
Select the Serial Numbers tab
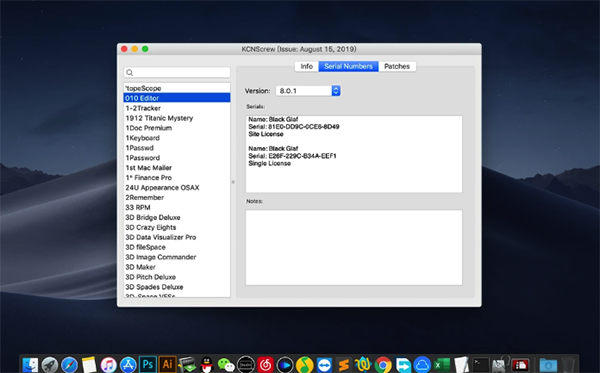(348, 66)
